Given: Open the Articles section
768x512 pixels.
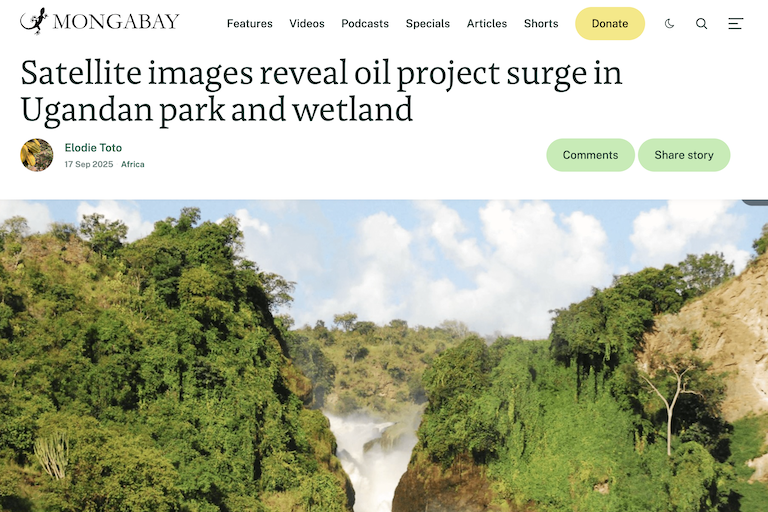Looking at the screenshot, I should 487,24.
